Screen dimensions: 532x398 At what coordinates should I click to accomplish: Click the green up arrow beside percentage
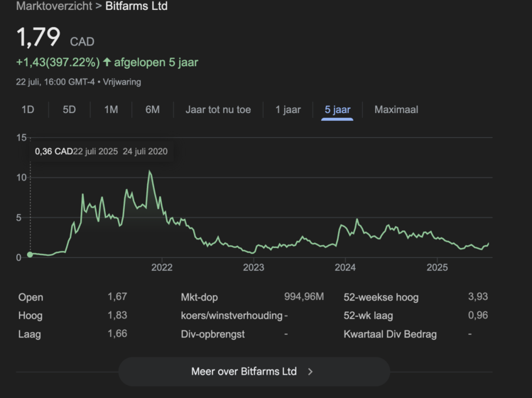(x=107, y=62)
